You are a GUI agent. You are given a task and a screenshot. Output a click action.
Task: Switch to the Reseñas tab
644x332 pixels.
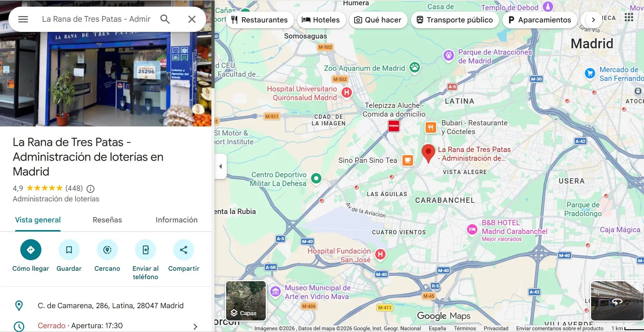(x=107, y=220)
